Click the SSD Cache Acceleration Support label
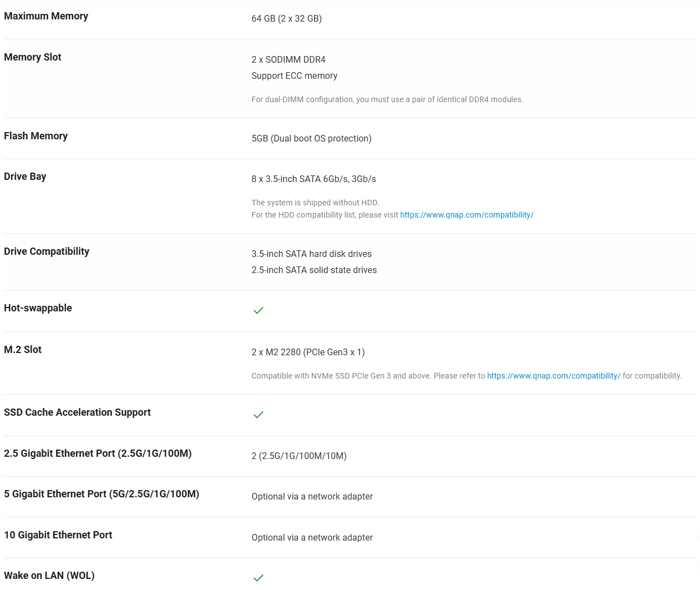Screen dimensions: 700x590 (x=77, y=412)
